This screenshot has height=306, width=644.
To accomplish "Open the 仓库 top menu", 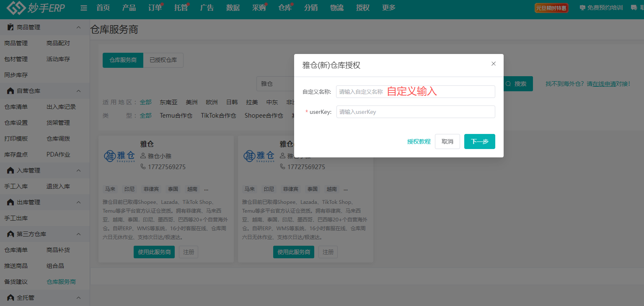I will pyautogui.click(x=284, y=8).
